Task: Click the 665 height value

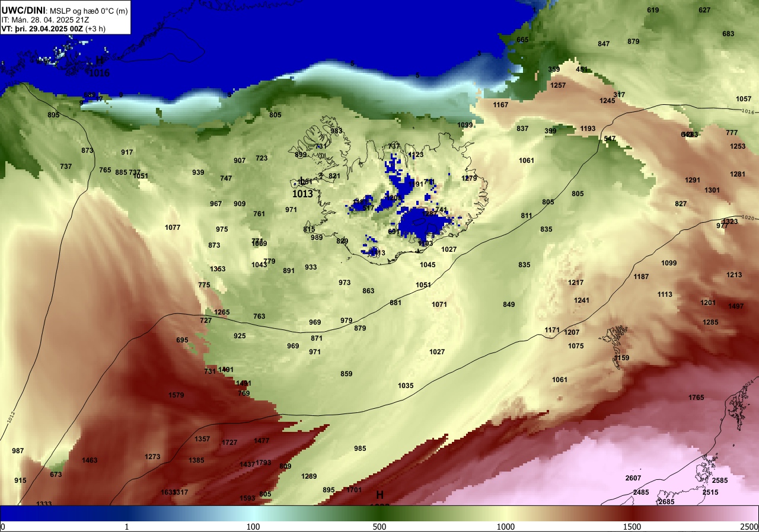Action: [522, 40]
